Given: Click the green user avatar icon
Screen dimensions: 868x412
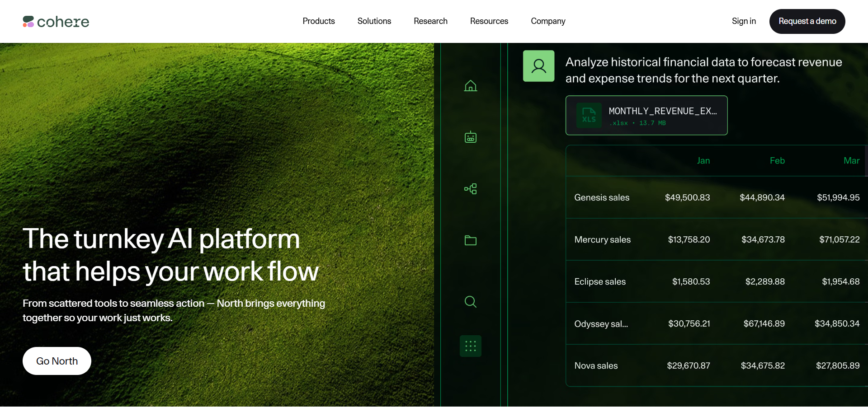Looking at the screenshot, I should [538, 66].
